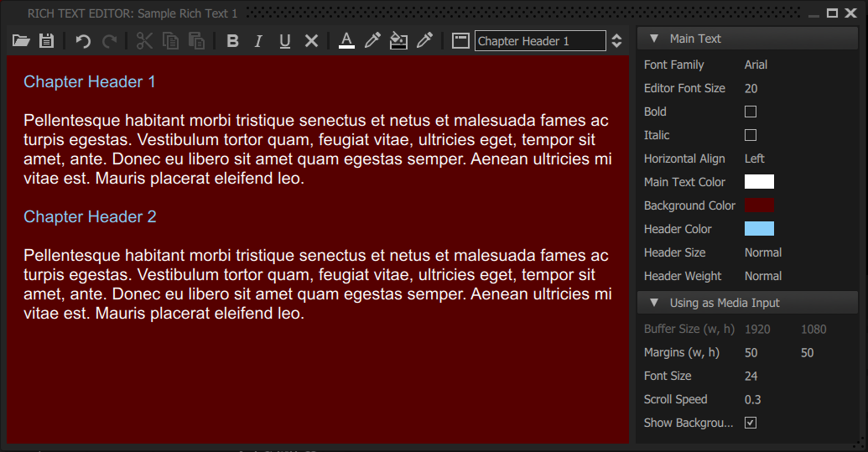The height and width of the screenshot is (452, 868).
Task: Close the Rich Text Editor window
Action: (x=851, y=13)
